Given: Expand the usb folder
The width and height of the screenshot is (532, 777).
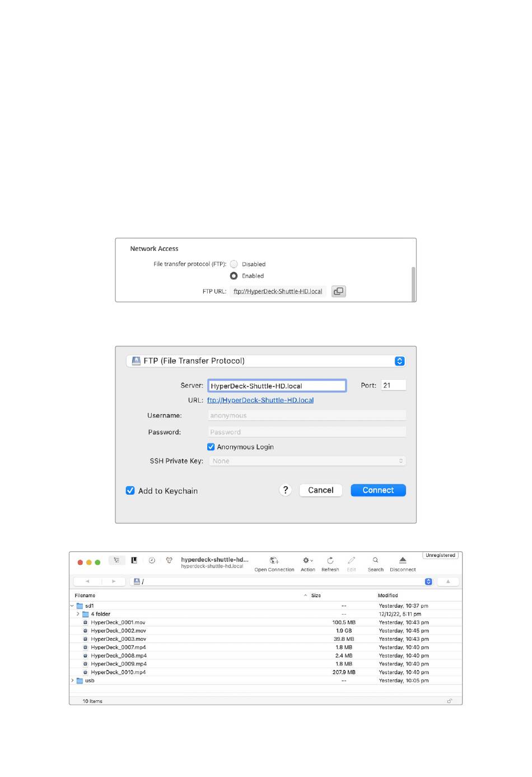Looking at the screenshot, I should 72,681.
